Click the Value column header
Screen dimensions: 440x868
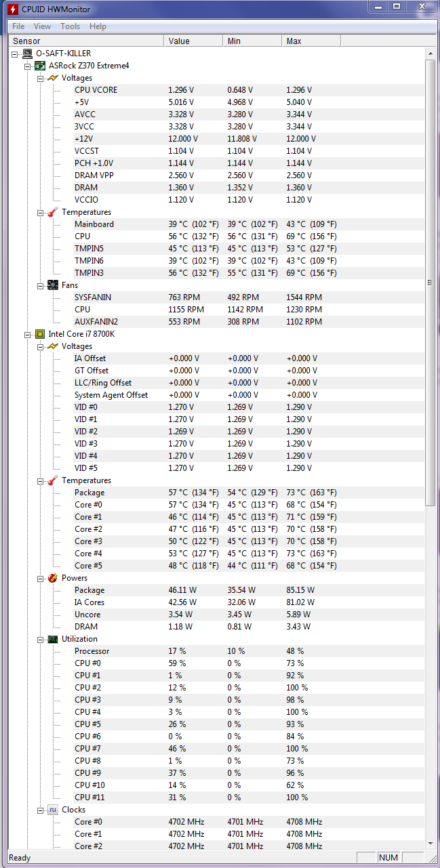(x=193, y=41)
